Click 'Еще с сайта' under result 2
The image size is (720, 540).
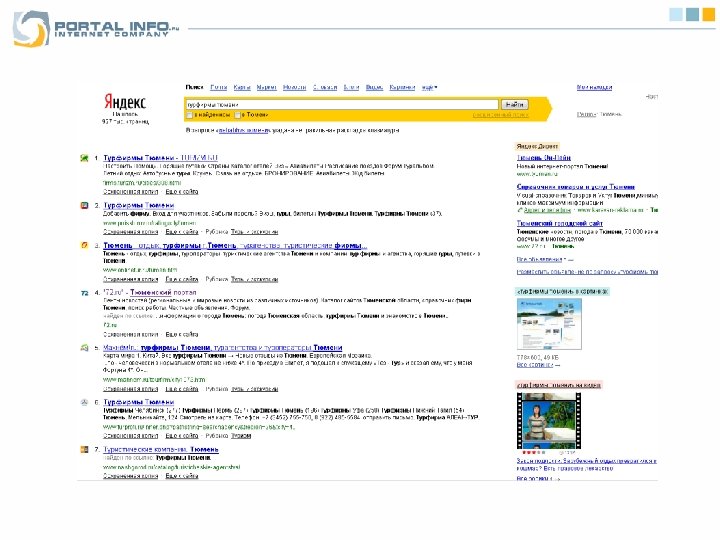182,232
